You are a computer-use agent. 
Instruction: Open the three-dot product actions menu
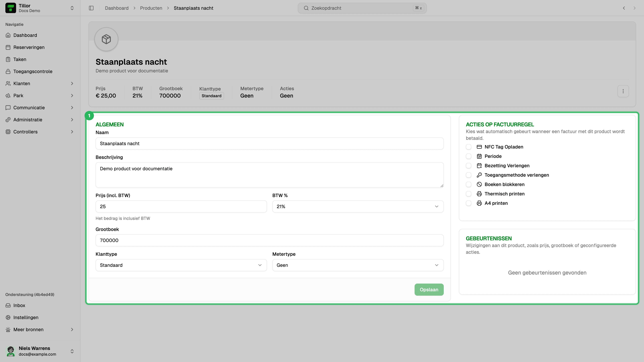pyautogui.click(x=623, y=91)
